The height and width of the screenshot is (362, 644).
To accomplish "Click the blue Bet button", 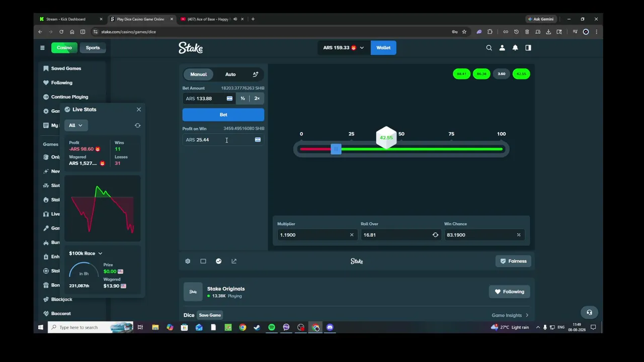I will click(x=223, y=115).
